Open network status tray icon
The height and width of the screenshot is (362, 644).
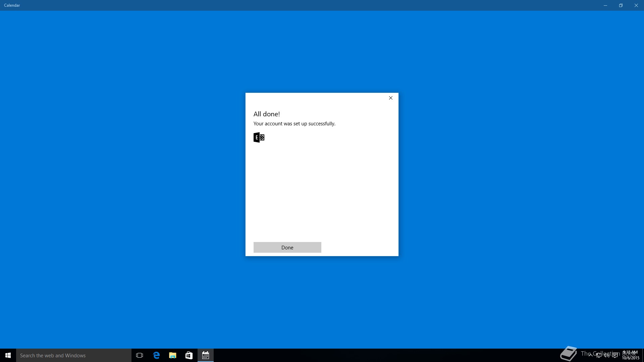coord(598,355)
